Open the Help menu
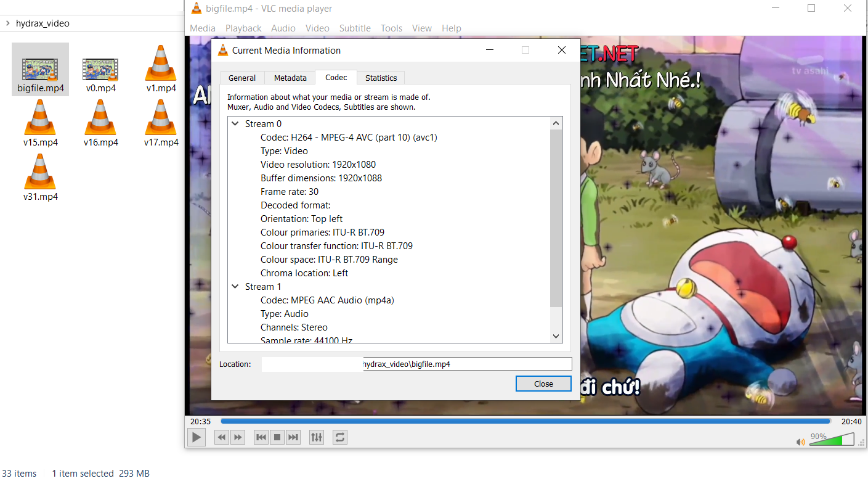868x481 pixels. coord(452,28)
